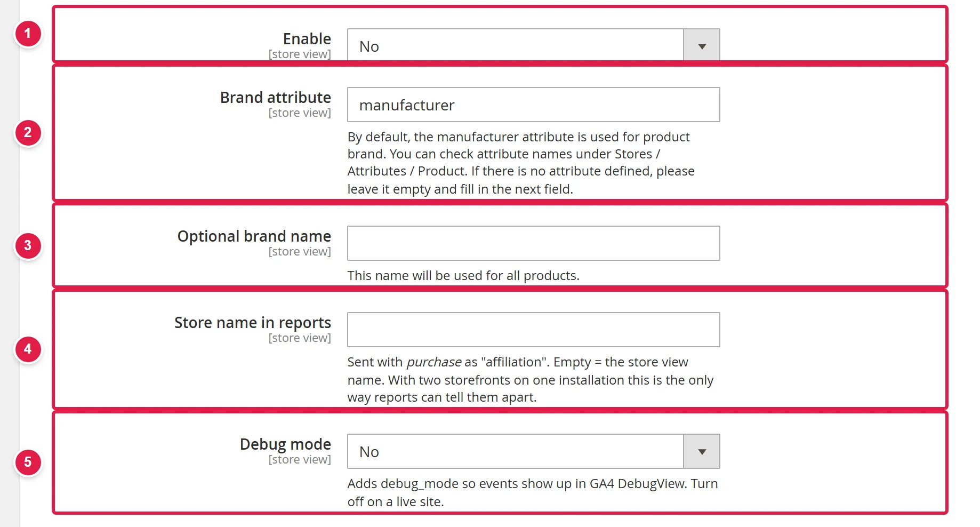Click "[store view]" under Optional brand name
This screenshot has height=527, width=980.
click(300, 252)
